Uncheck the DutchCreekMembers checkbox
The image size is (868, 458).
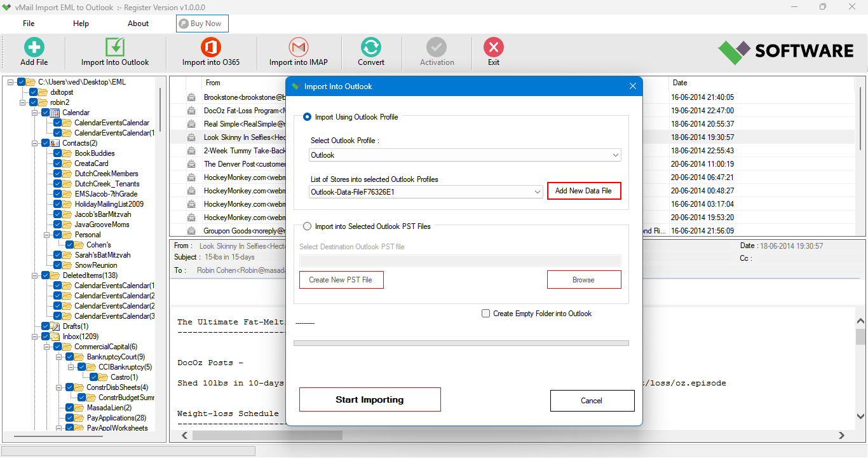tap(58, 174)
